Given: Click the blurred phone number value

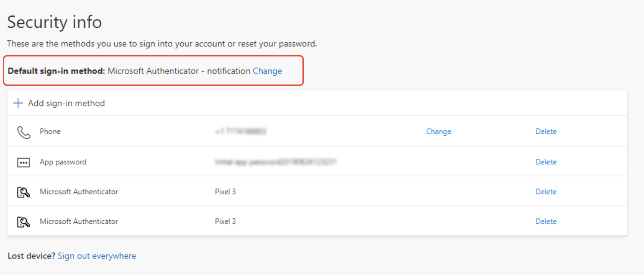Looking at the screenshot, I should coord(241,131).
